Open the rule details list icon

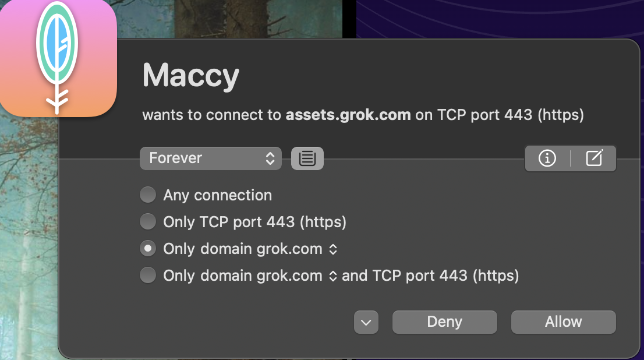pyautogui.click(x=307, y=158)
